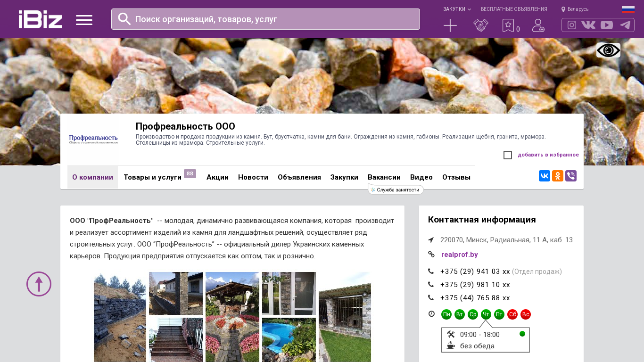Select the Пт day circle

click(499, 314)
